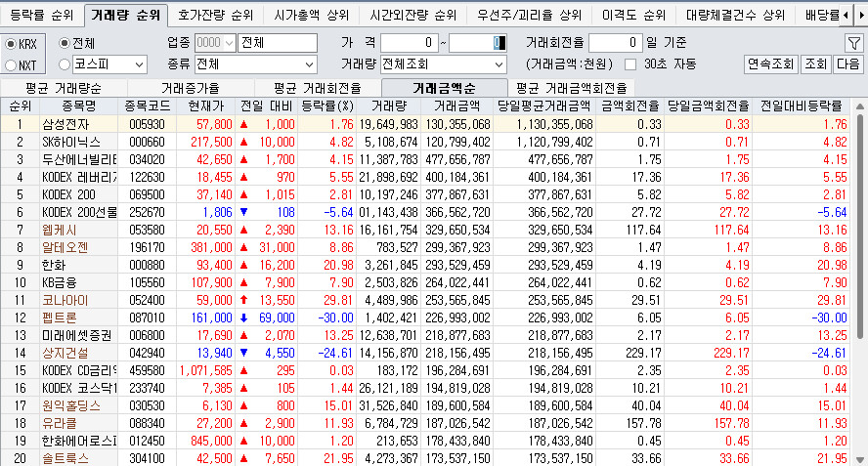This screenshot has width=868, height=466.
Task: Click table scrollbar down arrow
Action: click(x=860, y=460)
